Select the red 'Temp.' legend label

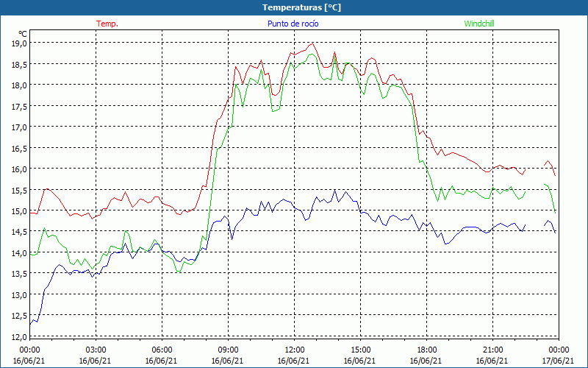(107, 24)
